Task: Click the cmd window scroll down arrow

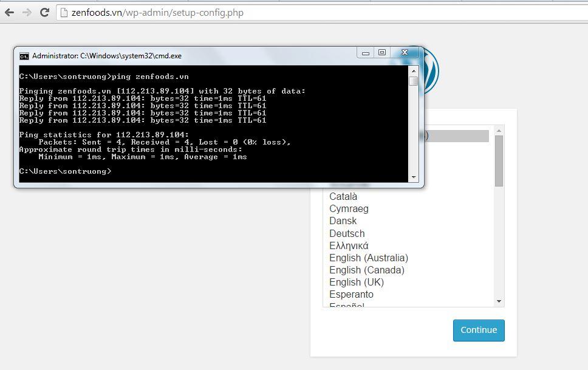Action: pyautogui.click(x=414, y=177)
